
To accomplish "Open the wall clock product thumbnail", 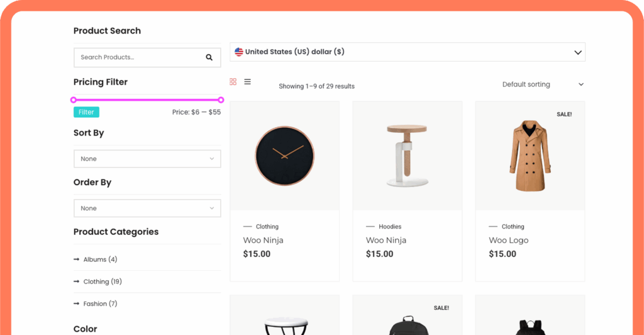I will tap(284, 156).
